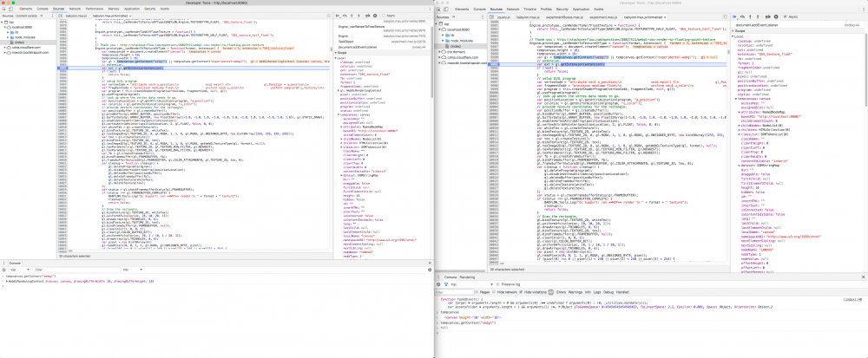The height and width of the screenshot is (358, 868).
Task: Select Debug filter in right console
Action: coord(608,292)
